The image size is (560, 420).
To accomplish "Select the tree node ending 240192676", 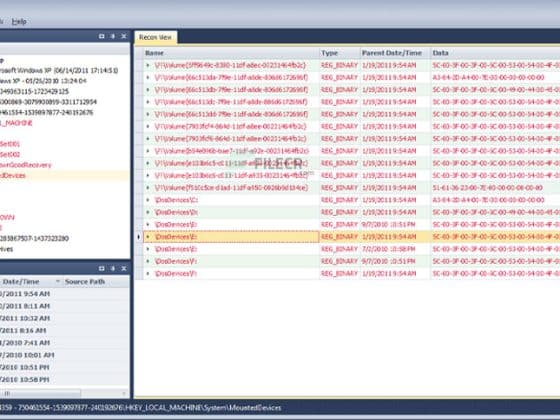I will click(46, 112).
